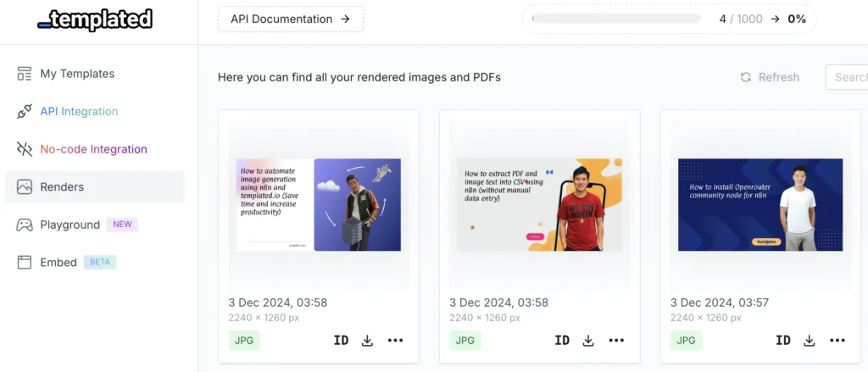Open three-dot menu on second render card
The width and height of the screenshot is (868, 372).
pyautogui.click(x=616, y=341)
